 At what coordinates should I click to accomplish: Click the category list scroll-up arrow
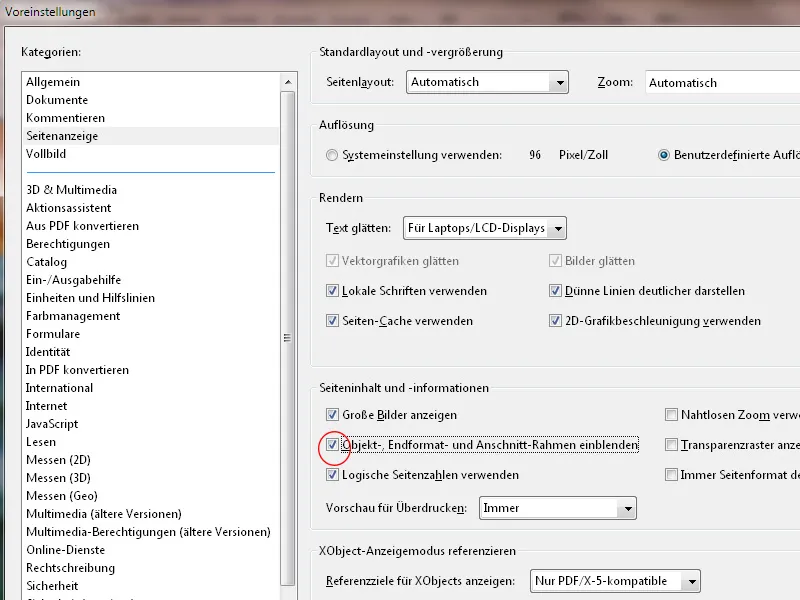pos(288,82)
